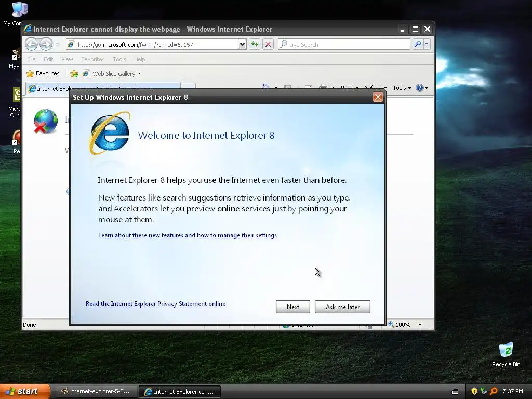Open the Help menu

point(139,59)
